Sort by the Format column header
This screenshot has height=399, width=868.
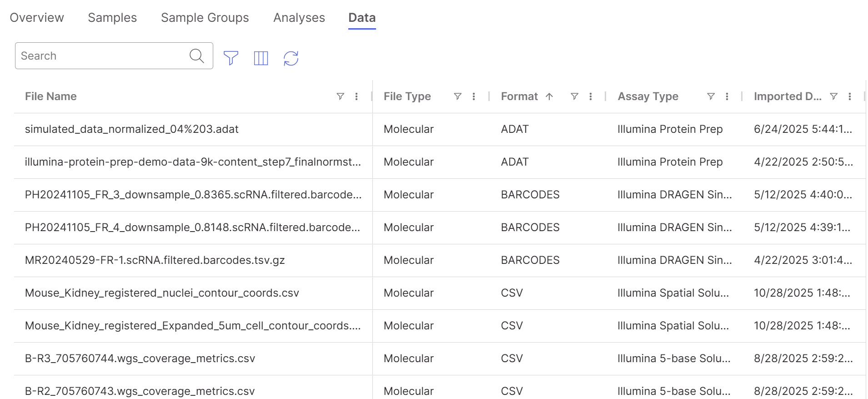click(519, 96)
